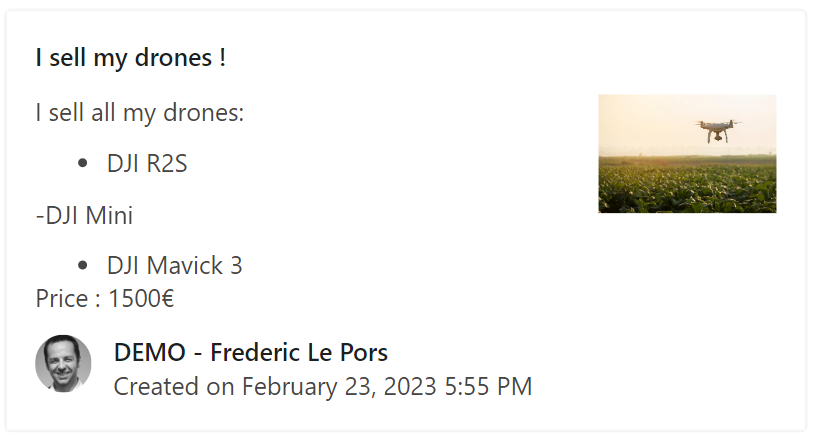Image resolution: width=825 pixels, height=439 pixels.
Task: Click the Price : 1500€ text
Action: pyautogui.click(x=105, y=298)
